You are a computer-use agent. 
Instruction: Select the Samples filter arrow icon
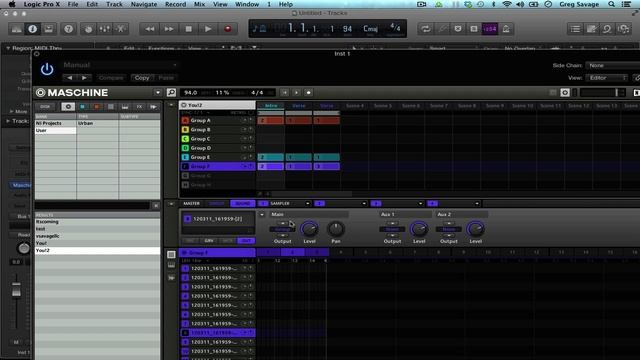tap(153, 107)
